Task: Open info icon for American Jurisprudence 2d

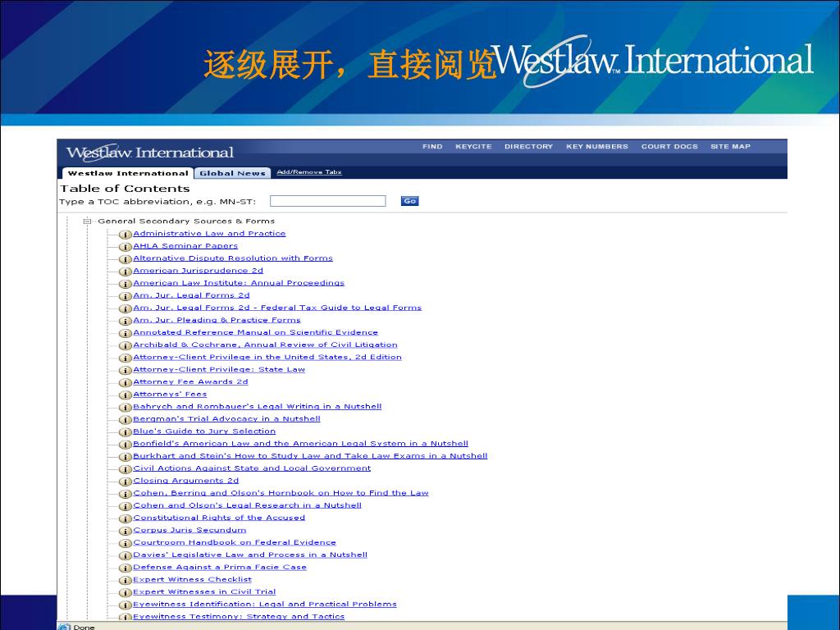Action: click(x=126, y=272)
